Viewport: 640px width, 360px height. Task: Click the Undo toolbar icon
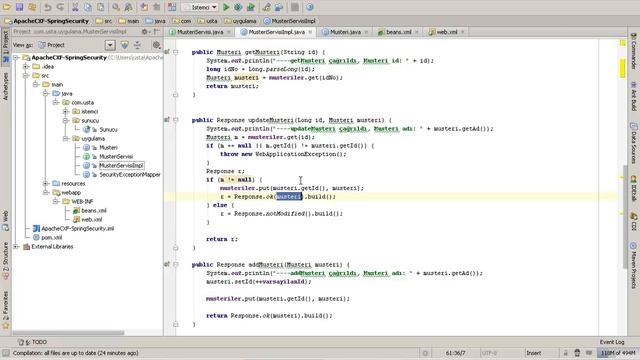point(48,7)
